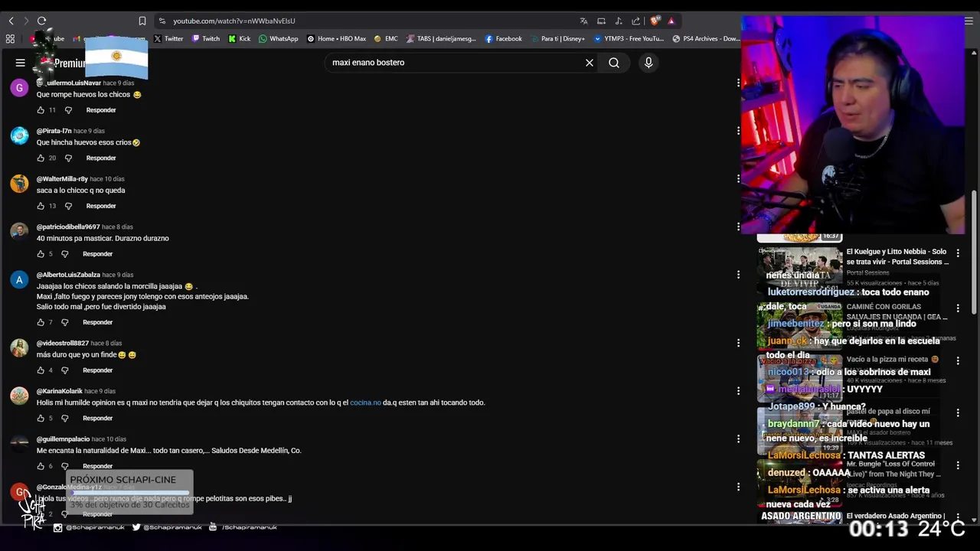Click Responder under WalterMilla-r8y's comment
Viewport: 980px width, 551px height.
pos(101,206)
